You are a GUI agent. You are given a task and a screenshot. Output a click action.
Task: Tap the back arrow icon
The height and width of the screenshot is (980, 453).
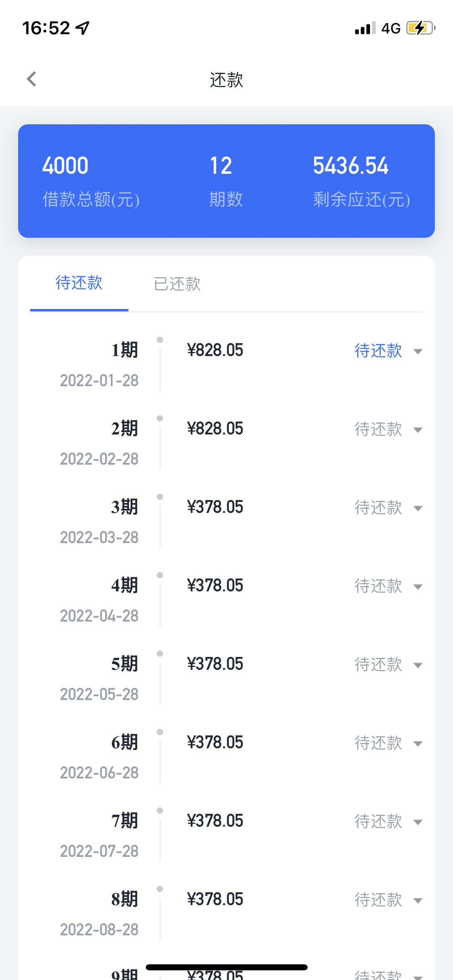tap(32, 79)
